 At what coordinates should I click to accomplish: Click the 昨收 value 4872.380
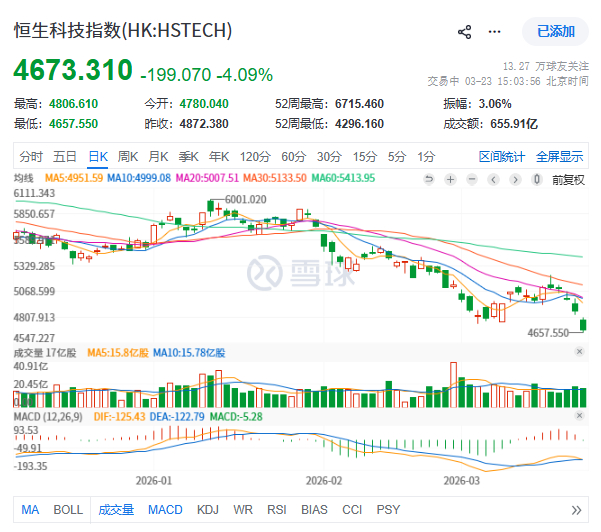[x=204, y=124]
